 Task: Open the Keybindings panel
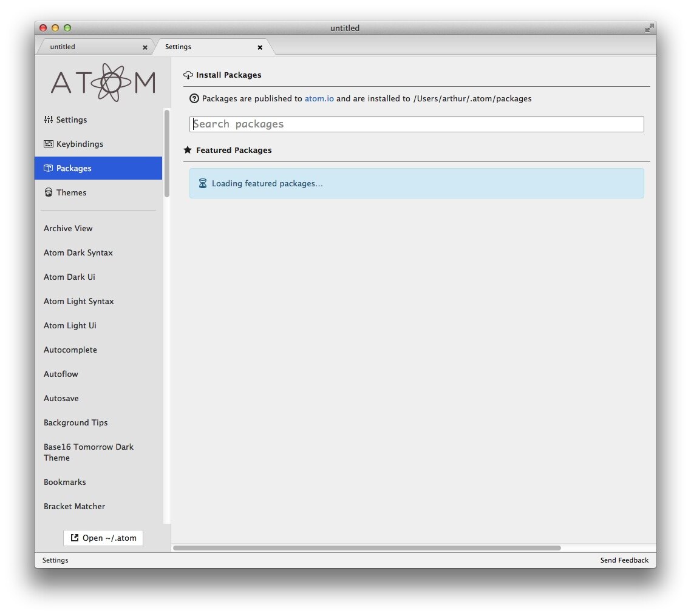coord(98,144)
